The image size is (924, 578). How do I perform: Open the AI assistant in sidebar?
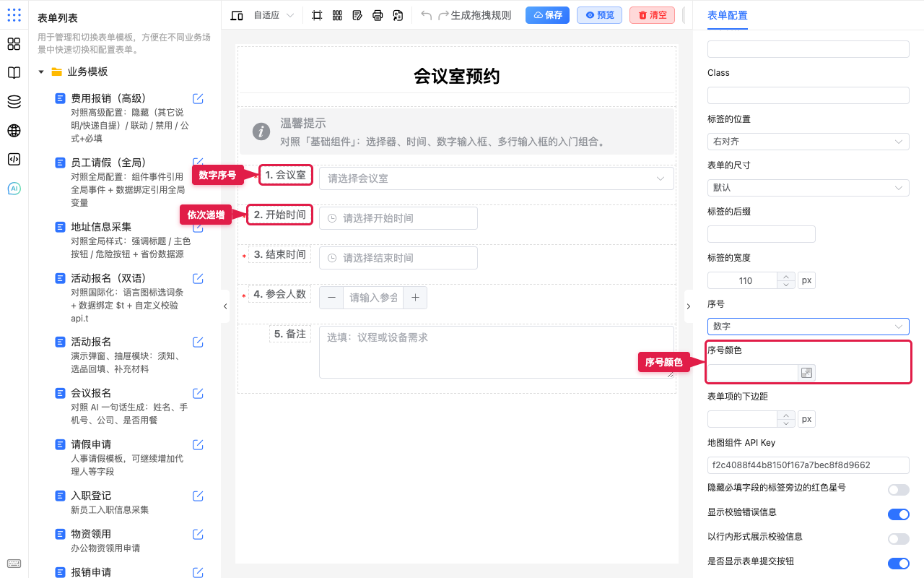coord(14,189)
